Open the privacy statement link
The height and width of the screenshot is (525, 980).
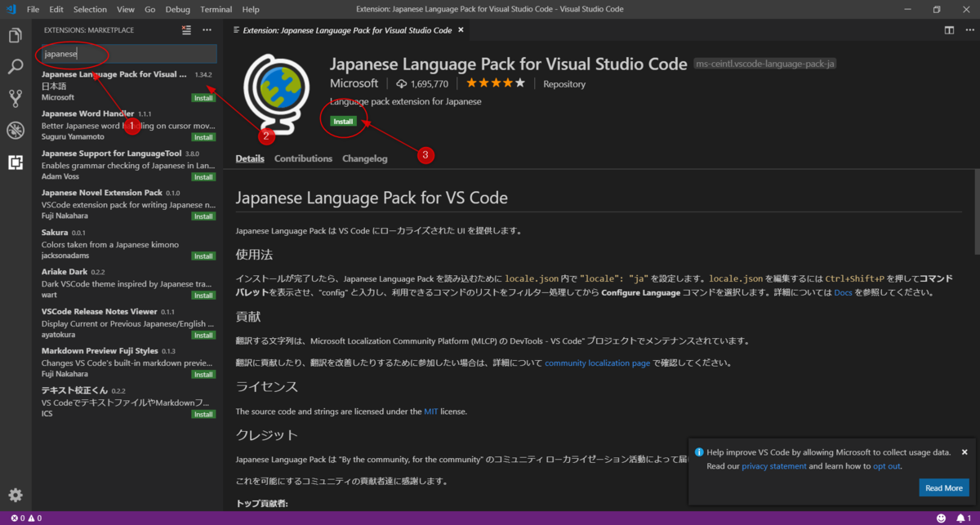(x=773, y=465)
